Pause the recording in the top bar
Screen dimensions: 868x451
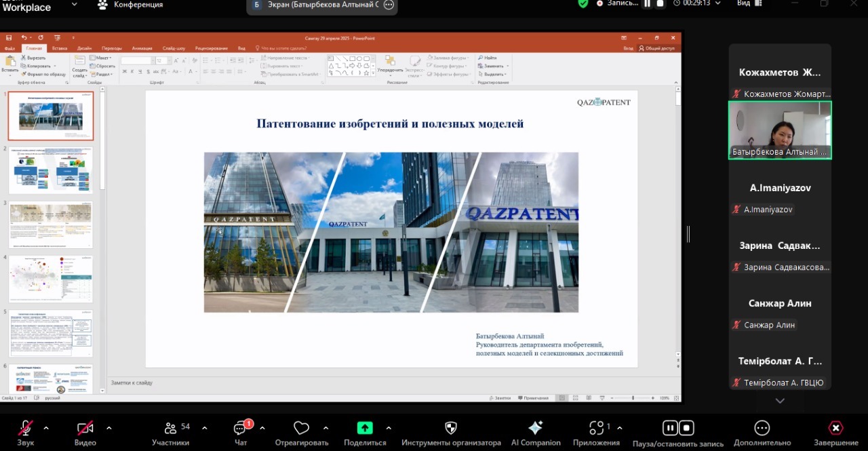647,3
